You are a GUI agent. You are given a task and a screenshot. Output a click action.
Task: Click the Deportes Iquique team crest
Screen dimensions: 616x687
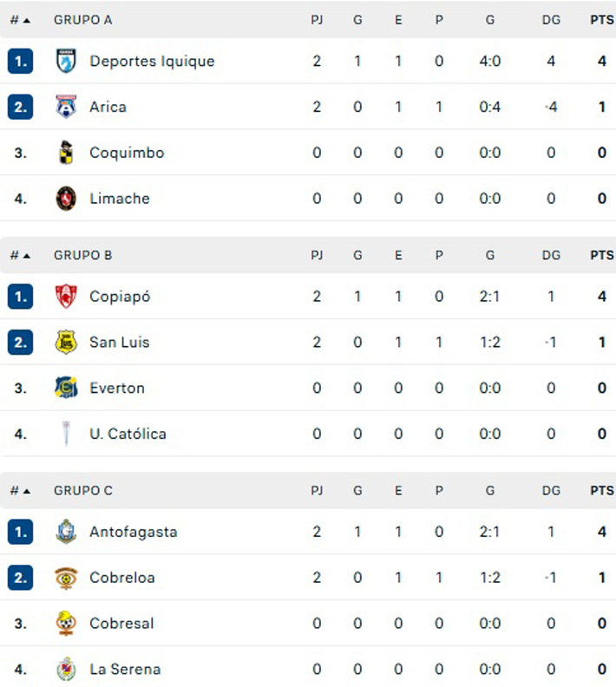coord(66,62)
